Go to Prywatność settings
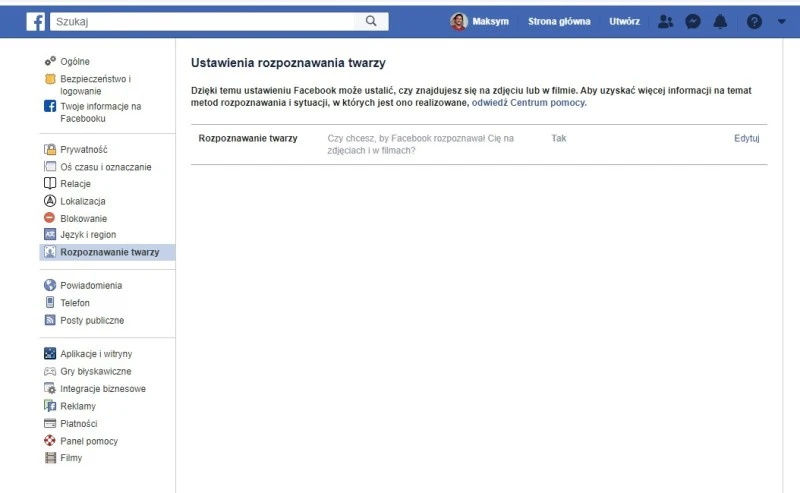 point(84,150)
